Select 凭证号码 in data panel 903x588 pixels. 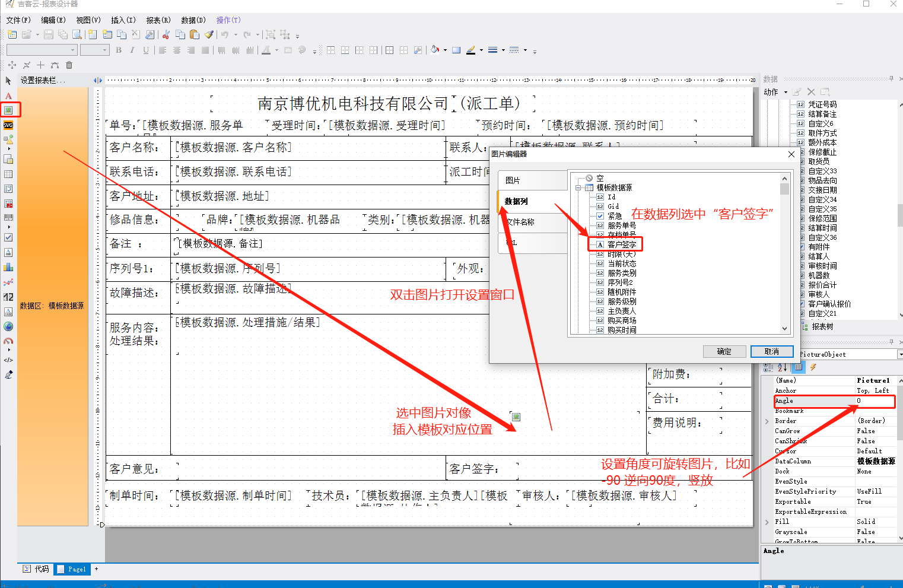tap(822, 104)
